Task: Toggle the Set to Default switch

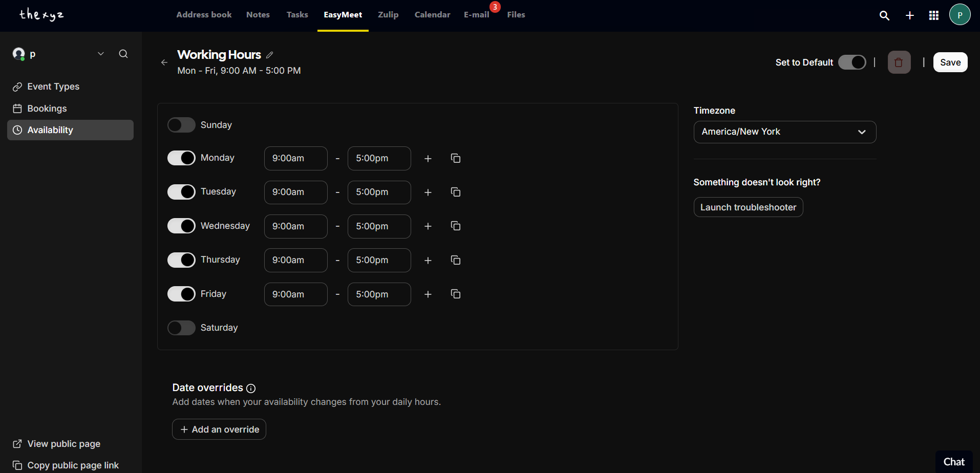Action: coord(852,62)
